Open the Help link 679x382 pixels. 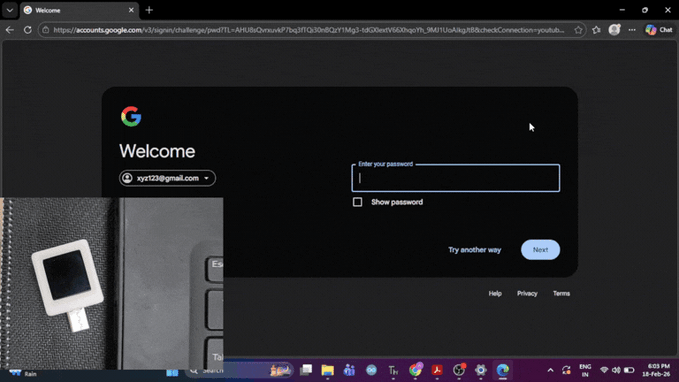pyautogui.click(x=495, y=294)
